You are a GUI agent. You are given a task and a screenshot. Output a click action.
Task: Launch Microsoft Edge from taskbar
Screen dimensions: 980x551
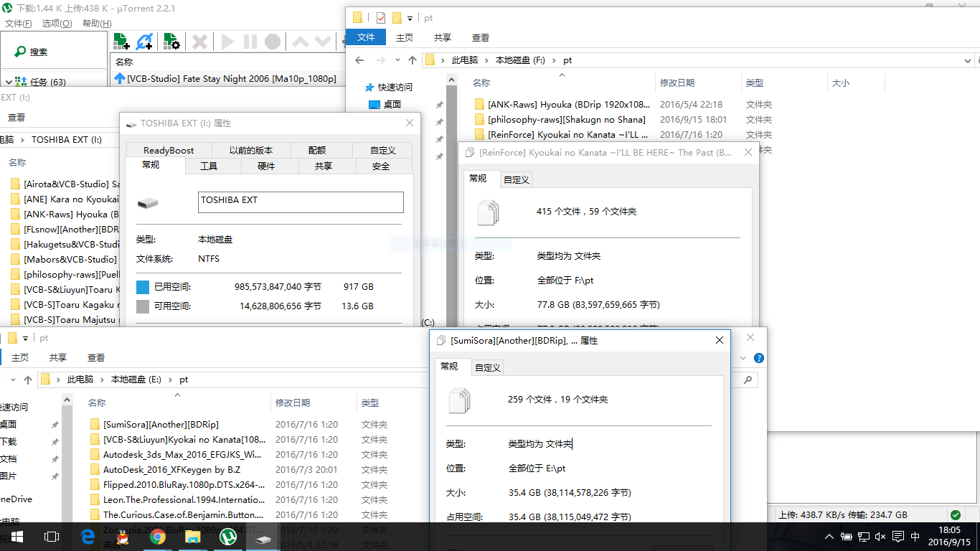pyautogui.click(x=88, y=537)
